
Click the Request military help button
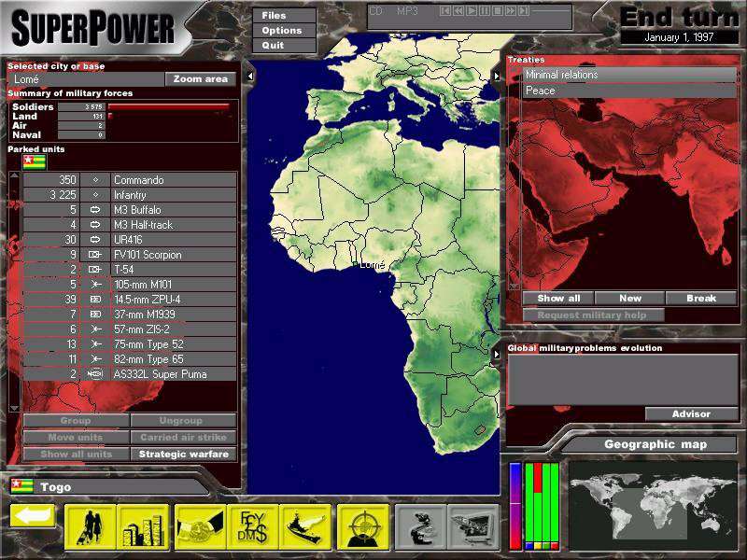(594, 315)
